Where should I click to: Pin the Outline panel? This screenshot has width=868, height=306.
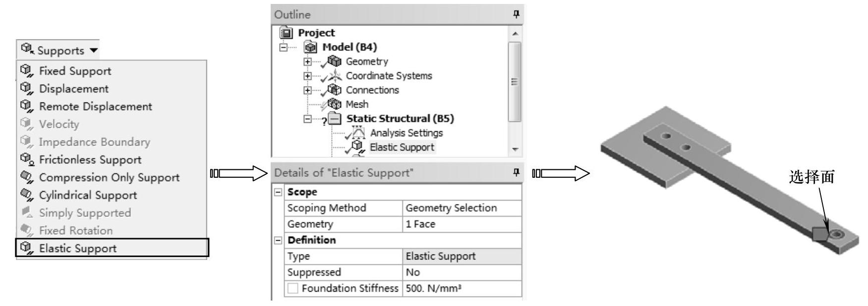(516, 14)
